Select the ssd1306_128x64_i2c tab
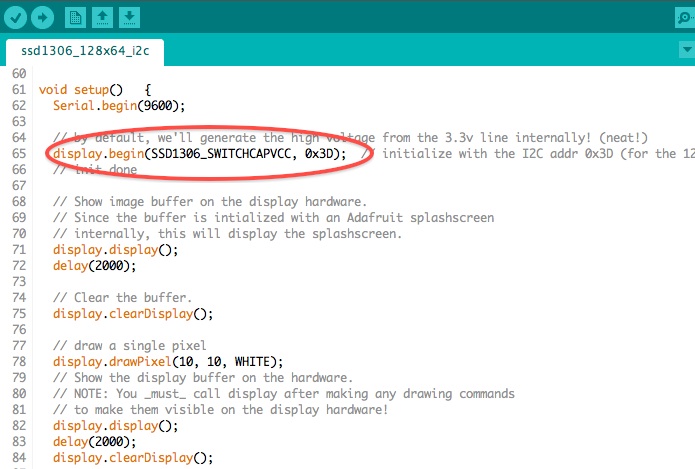Screen dimensions: 695x469 pyautogui.click(x=85, y=51)
